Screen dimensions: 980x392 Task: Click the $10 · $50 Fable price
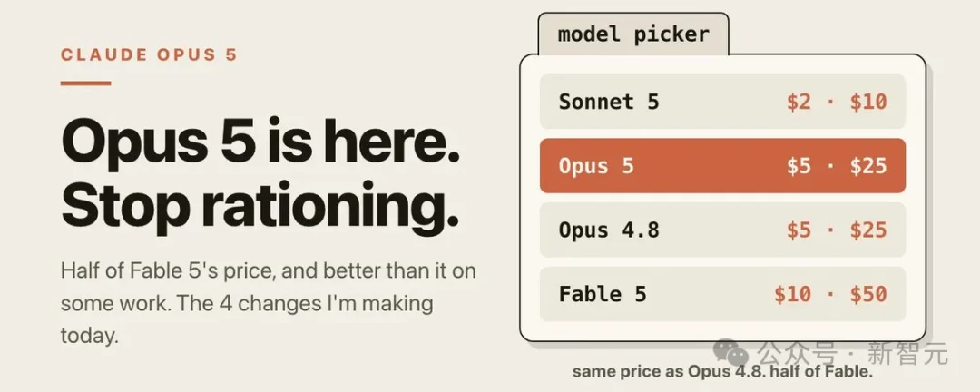[830, 294]
